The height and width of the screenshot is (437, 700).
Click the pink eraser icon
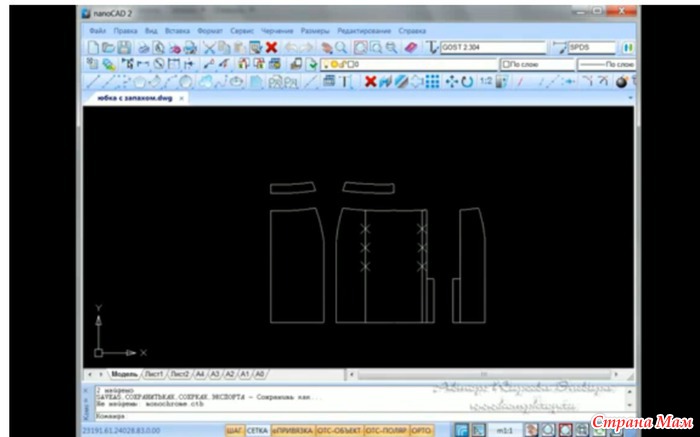(x=409, y=47)
